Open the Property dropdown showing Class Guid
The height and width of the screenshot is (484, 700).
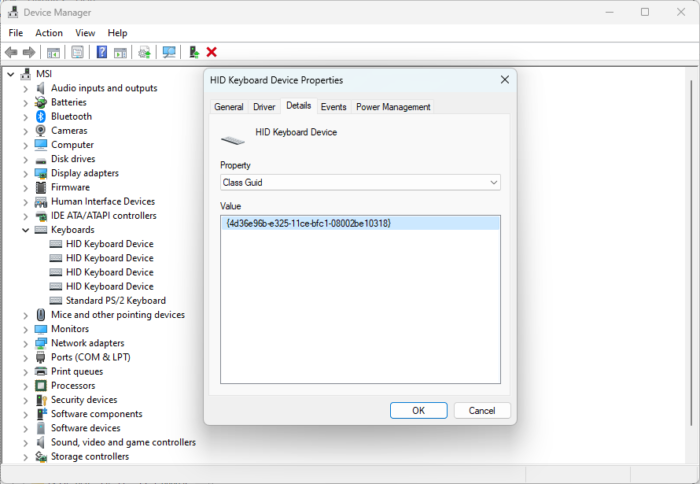[360, 183]
